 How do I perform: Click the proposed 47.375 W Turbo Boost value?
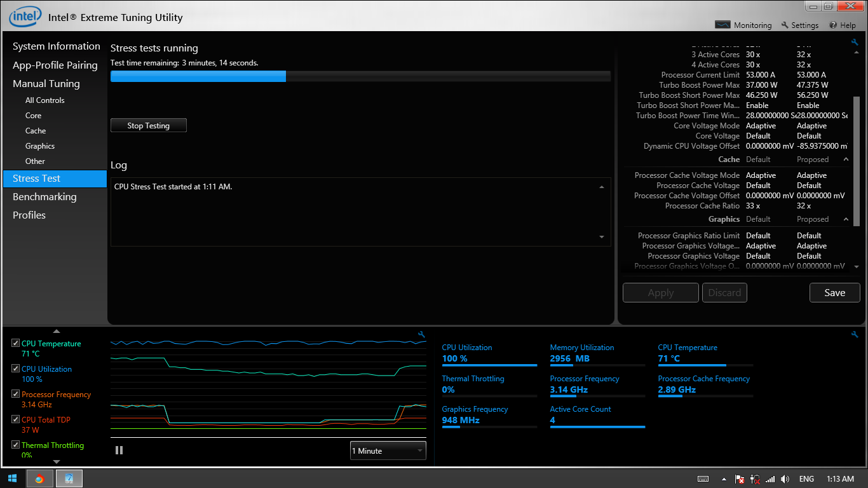(813, 85)
